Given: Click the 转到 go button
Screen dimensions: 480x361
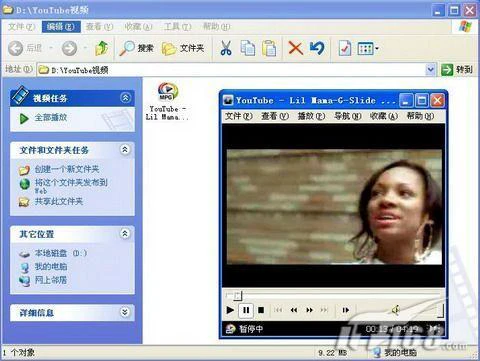Looking at the screenshot, I should point(457,70).
